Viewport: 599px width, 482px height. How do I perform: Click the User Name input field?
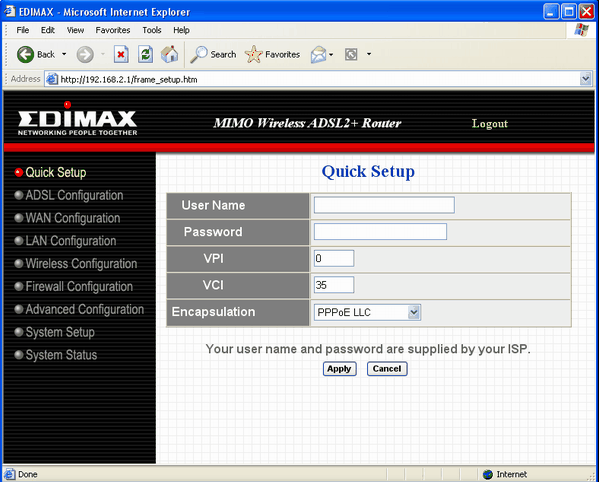(384, 205)
